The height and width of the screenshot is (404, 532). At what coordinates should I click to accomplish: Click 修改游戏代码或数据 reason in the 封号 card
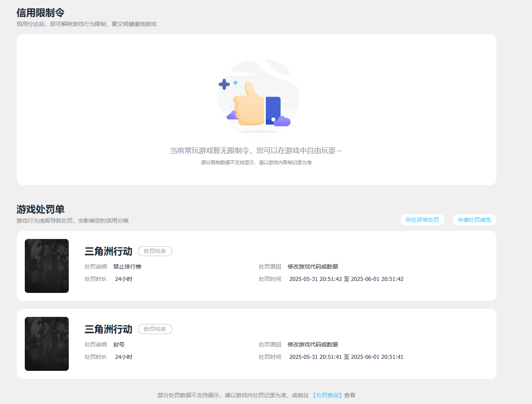[x=313, y=344]
